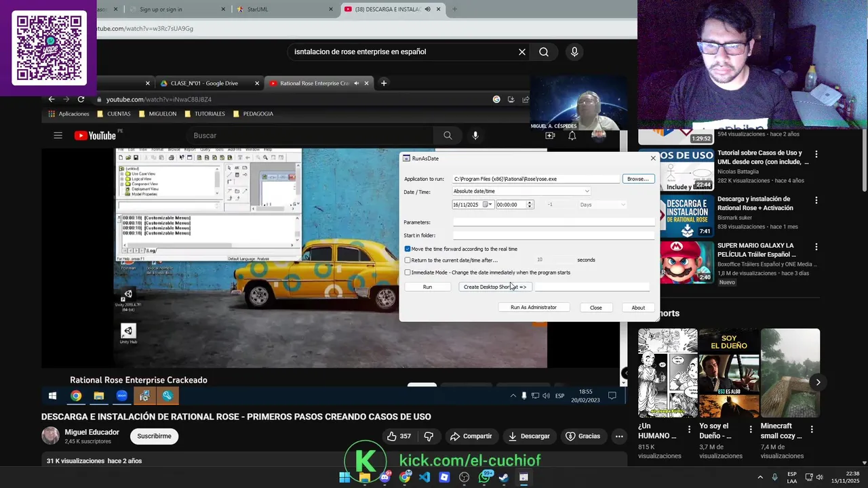Viewport: 868px width, 488px height.
Task: Open a new tab with the outer plus button
Action: [x=454, y=9]
